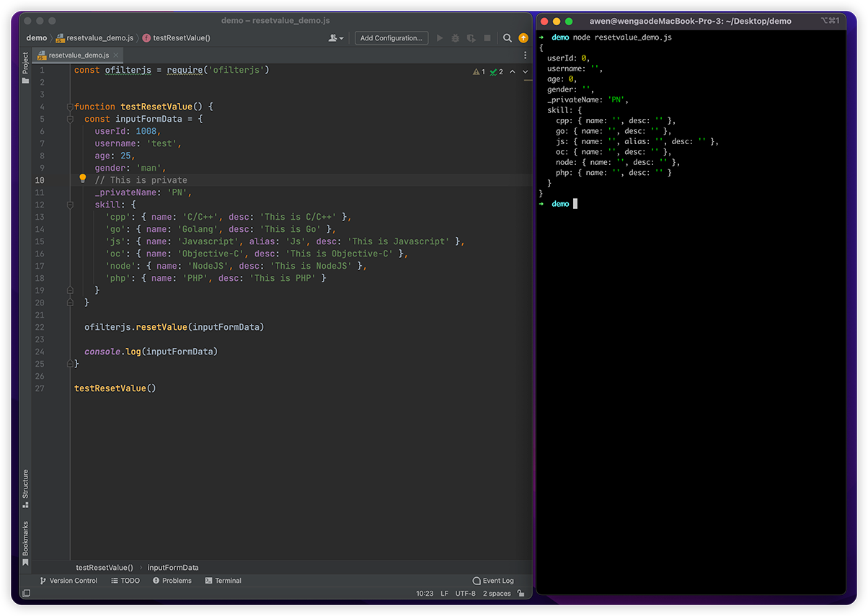Image resolution: width=868 pixels, height=616 pixels.
Task: Click the yellow intention lightbulb on line 10
Action: (x=83, y=179)
